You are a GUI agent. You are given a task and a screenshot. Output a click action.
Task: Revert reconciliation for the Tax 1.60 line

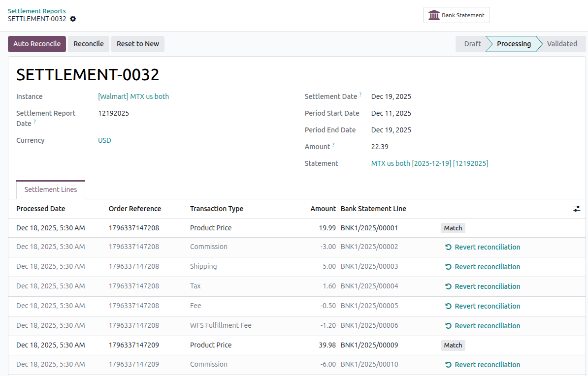[x=483, y=286]
